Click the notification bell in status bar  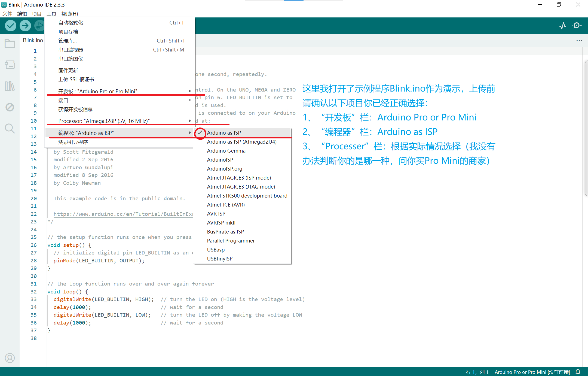pyautogui.click(x=578, y=372)
